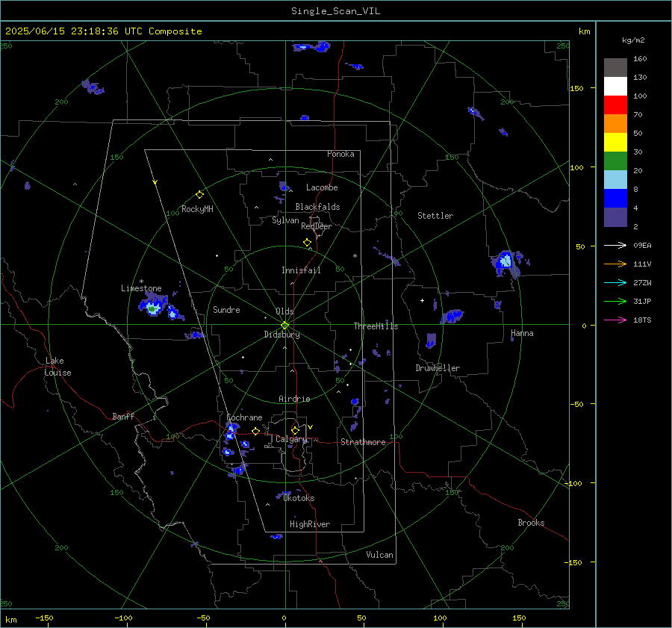
Task: Click the HighRiver town label
Action: pyautogui.click(x=310, y=524)
